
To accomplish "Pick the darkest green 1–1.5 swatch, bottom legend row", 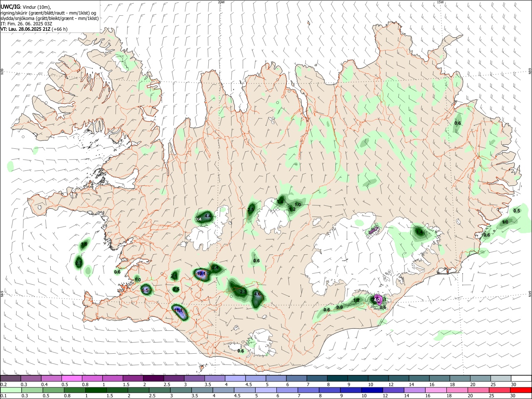I will (x=96, y=390).
